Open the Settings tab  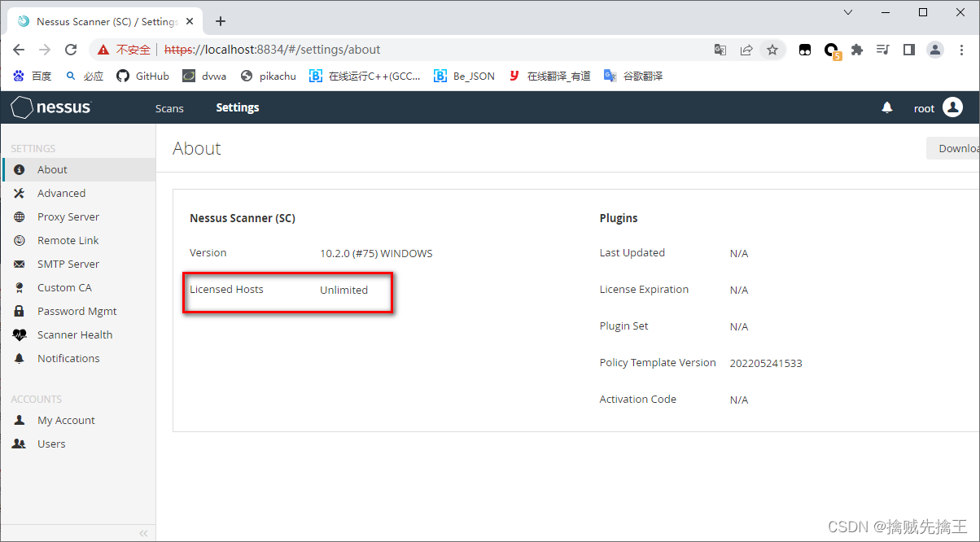click(x=238, y=107)
